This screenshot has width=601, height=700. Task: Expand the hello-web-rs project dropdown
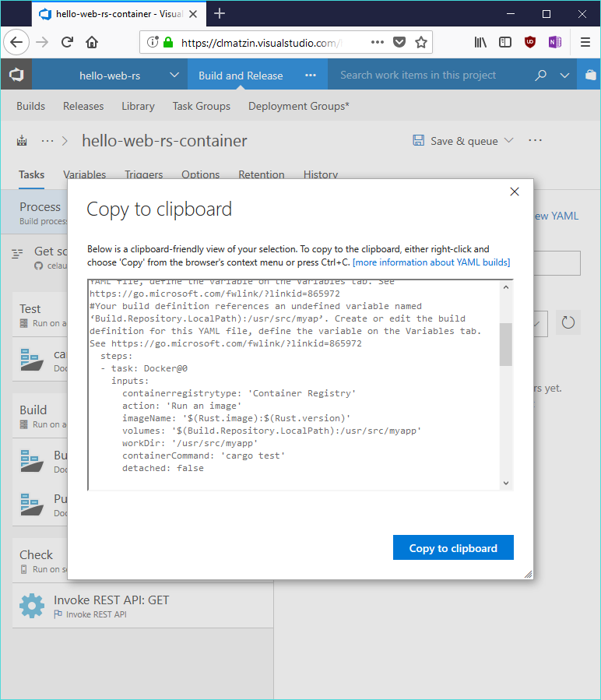point(174,75)
